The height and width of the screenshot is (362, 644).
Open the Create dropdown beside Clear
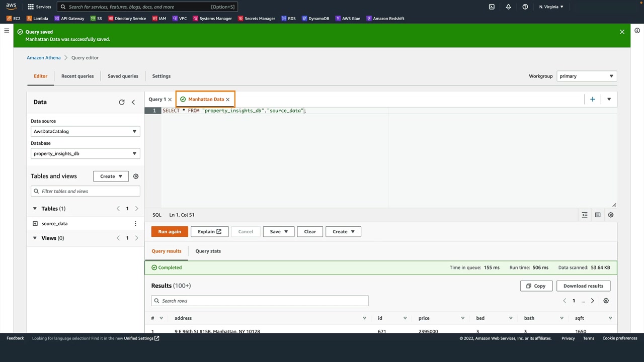[x=344, y=232]
